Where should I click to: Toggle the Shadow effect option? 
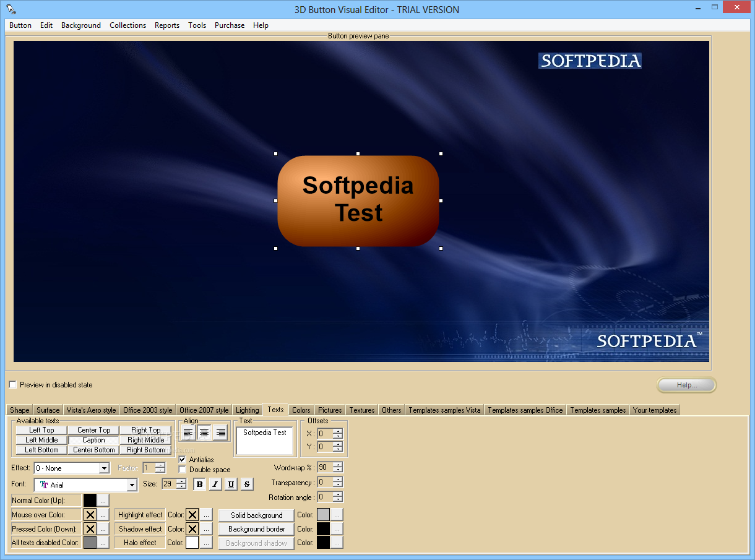140,529
